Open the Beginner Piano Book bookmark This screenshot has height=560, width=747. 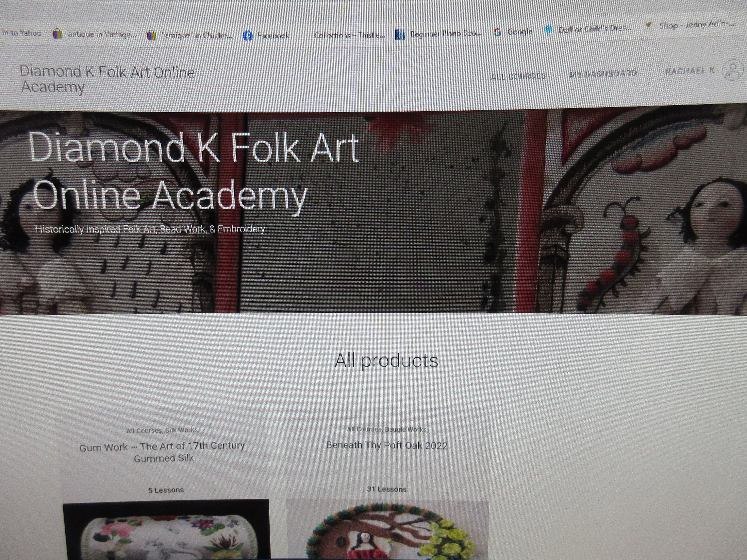(439, 33)
